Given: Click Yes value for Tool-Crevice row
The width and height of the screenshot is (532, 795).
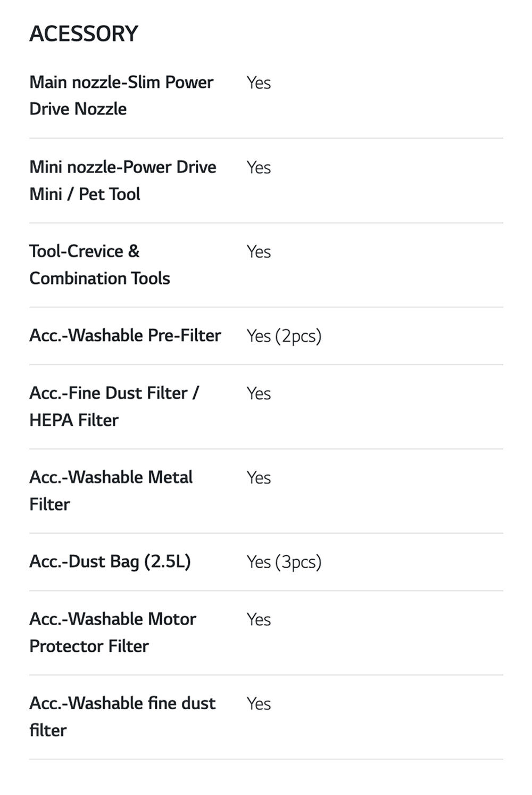Looking at the screenshot, I should coord(259,251).
